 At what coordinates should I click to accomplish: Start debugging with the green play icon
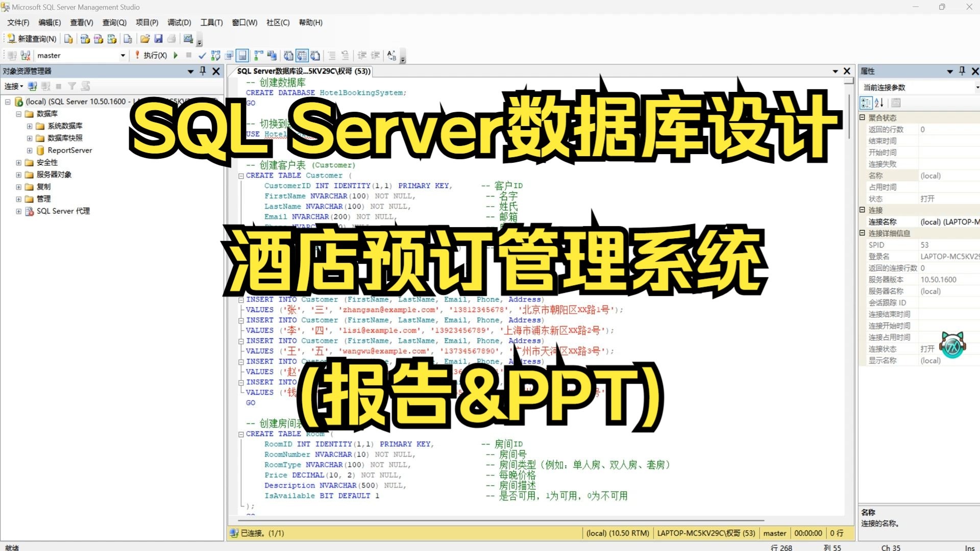pos(176,55)
